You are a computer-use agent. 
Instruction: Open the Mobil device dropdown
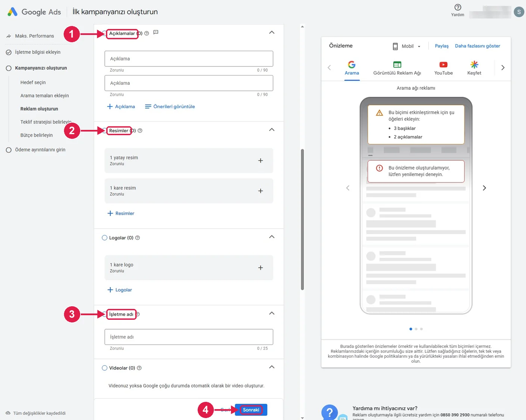pos(407,46)
